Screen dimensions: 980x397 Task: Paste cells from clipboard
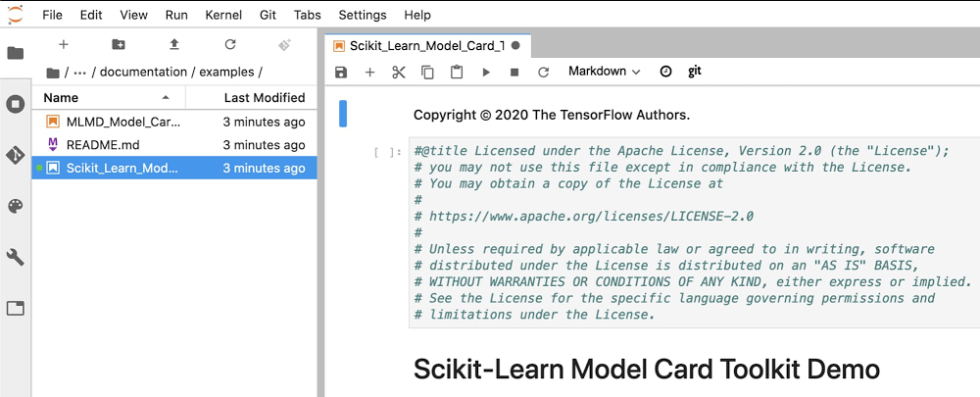(x=457, y=73)
